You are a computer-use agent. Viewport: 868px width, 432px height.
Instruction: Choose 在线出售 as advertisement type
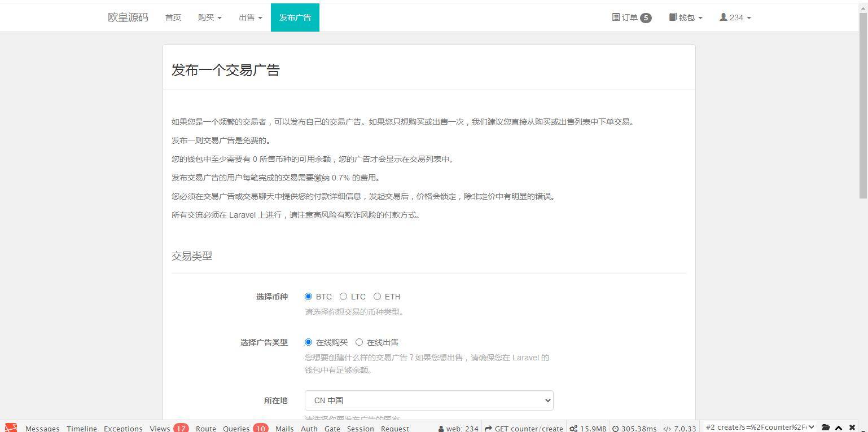360,342
